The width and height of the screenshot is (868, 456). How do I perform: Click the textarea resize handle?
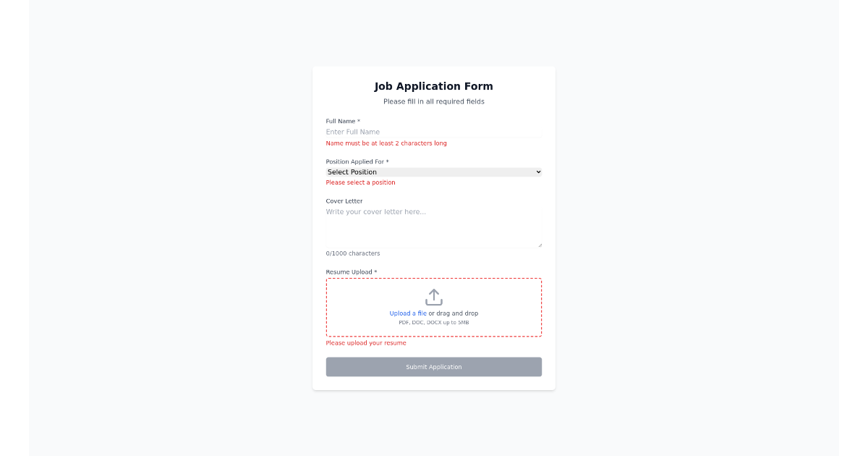[x=540, y=245]
